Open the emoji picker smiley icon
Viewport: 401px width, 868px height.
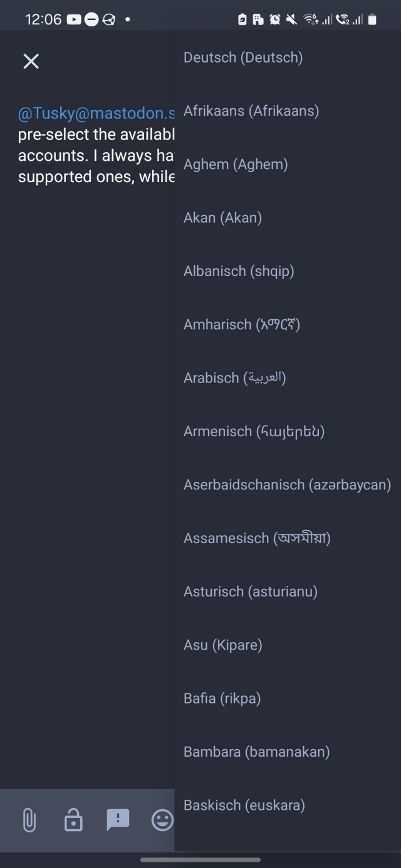(162, 819)
